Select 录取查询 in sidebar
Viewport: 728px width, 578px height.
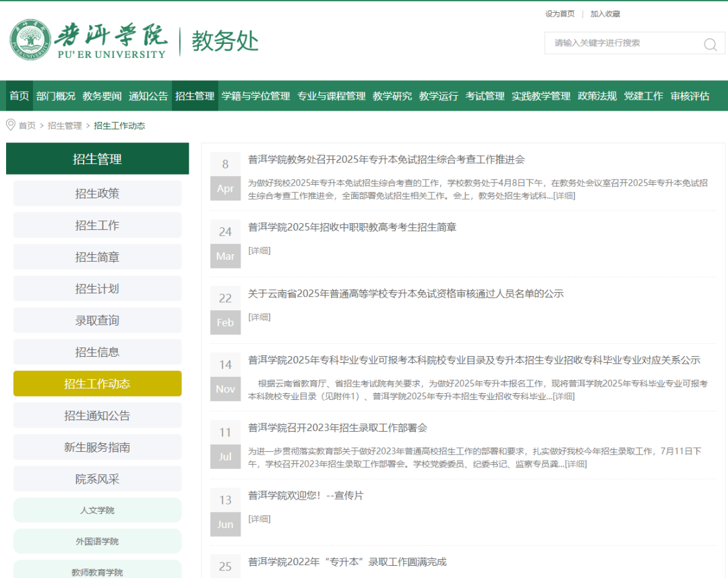click(98, 320)
